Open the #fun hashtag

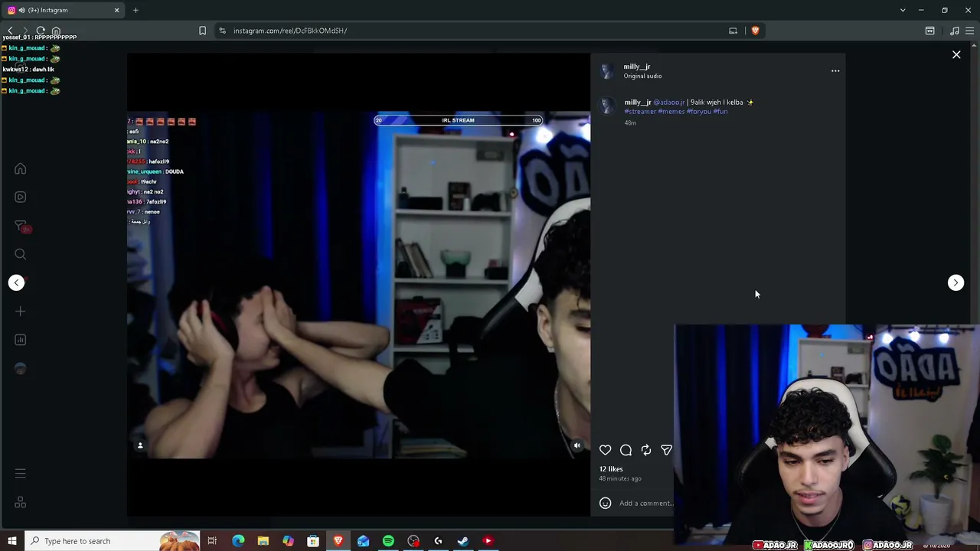pyautogui.click(x=720, y=112)
